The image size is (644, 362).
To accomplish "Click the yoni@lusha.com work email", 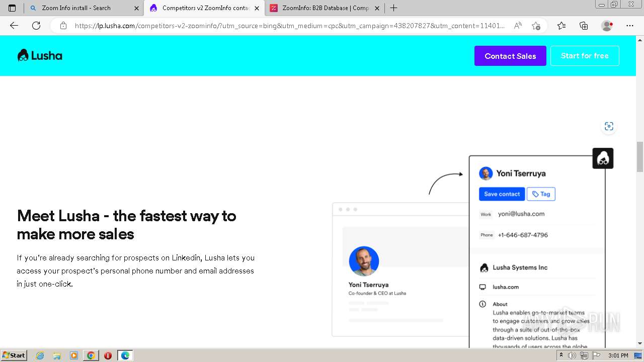I will pyautogui.click(x=521, y=214).
